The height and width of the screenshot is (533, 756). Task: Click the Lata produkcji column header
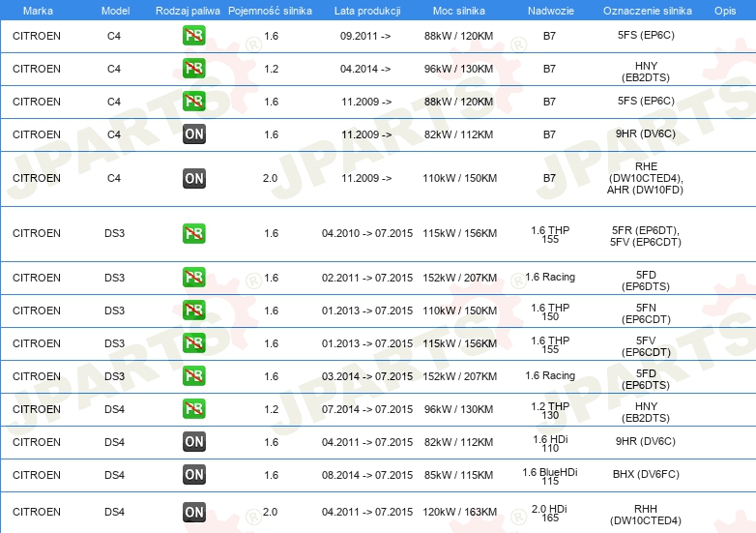365,10
